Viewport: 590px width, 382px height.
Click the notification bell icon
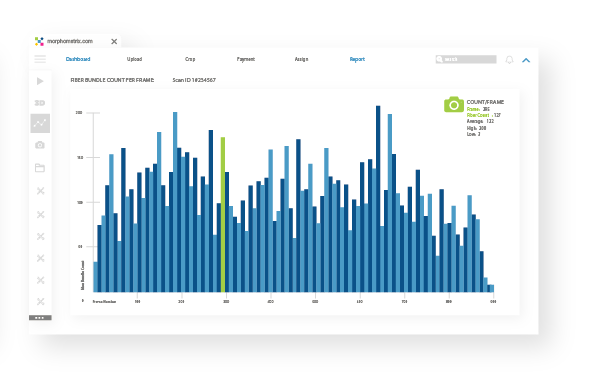coord(509,59)
